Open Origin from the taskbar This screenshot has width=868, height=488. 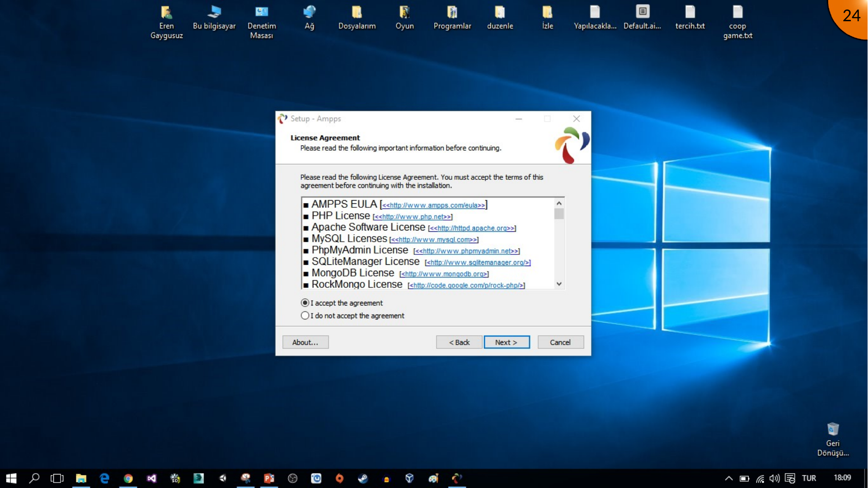pos(340,478)
